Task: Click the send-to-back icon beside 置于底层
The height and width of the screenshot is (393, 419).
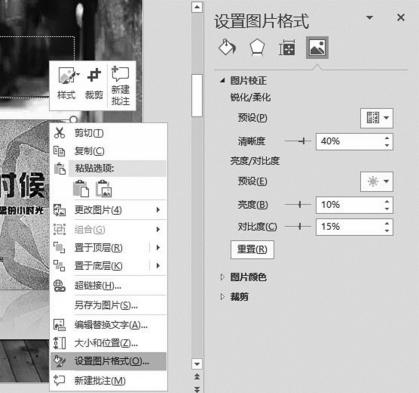Action: [x=59, y=266]
